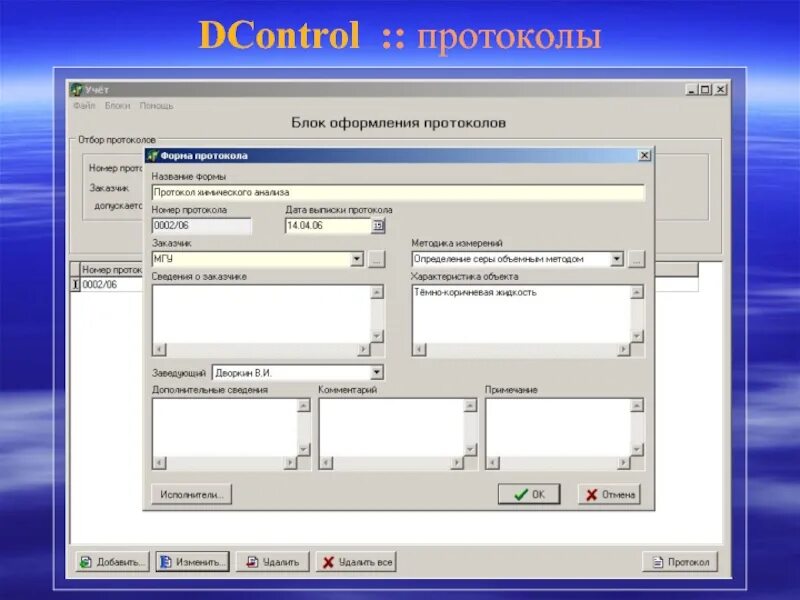Click right arrow of Характеристика объекта horizontal scrollbar

623,349
